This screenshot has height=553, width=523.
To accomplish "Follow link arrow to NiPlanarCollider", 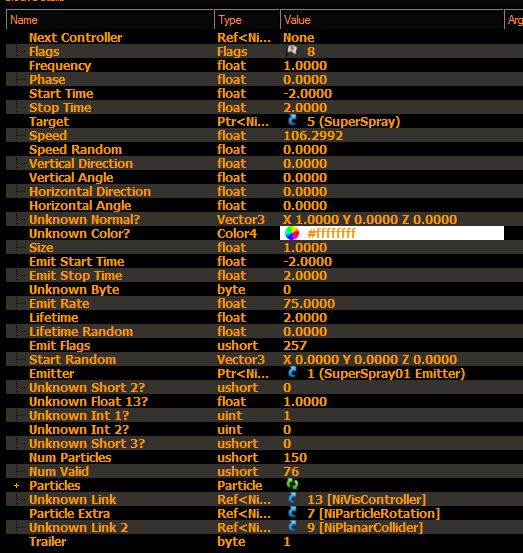I will pos(292,527).
